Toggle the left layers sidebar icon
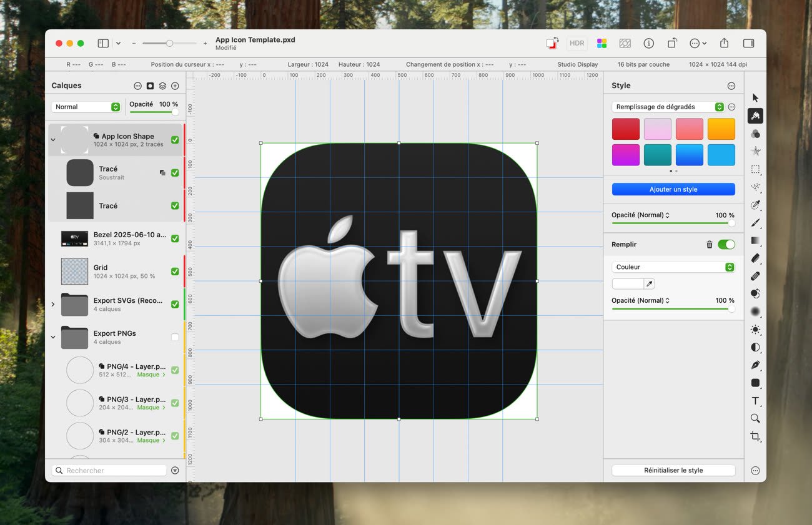 [103, 43]
